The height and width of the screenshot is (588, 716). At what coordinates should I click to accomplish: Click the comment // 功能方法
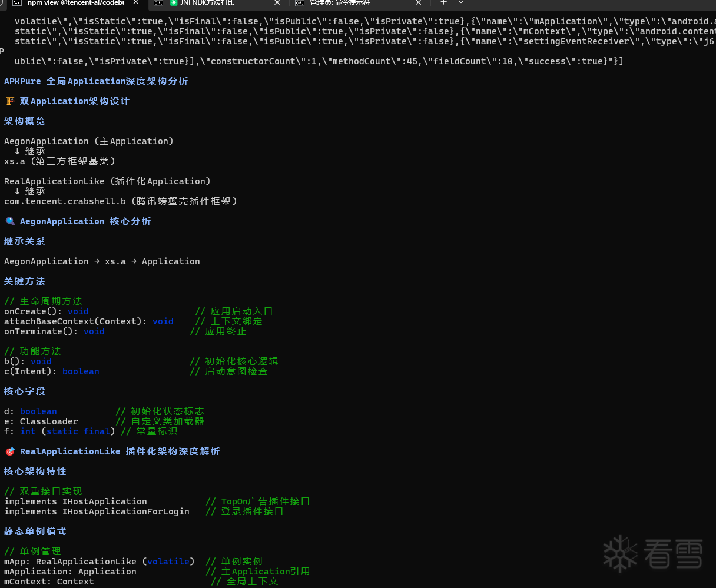pyautogui.click(x=32, y=351)
